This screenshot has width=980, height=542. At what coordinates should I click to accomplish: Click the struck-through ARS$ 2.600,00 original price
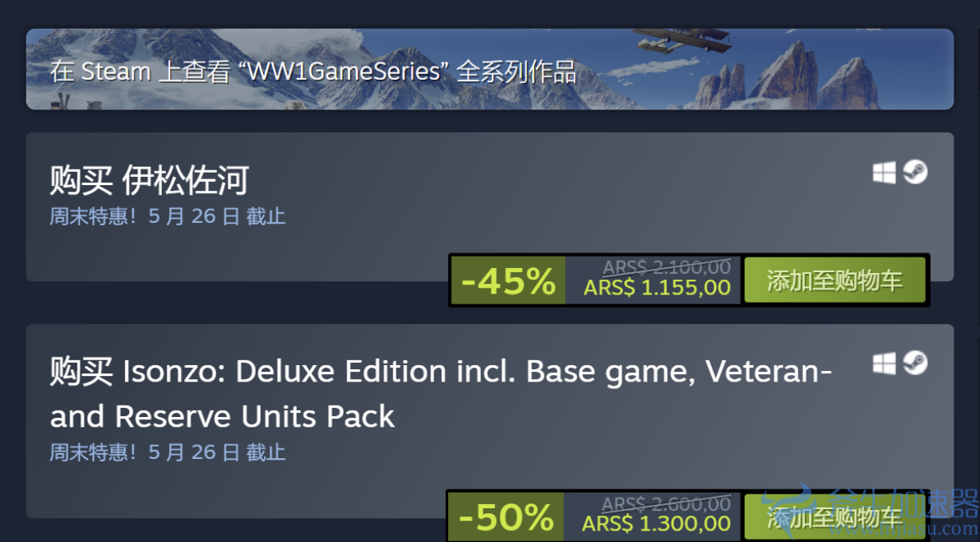666,503
